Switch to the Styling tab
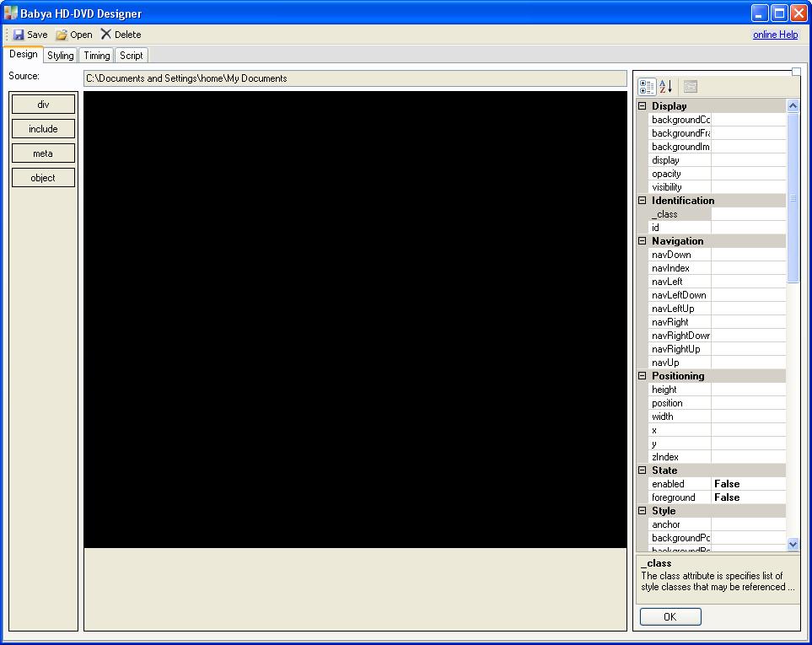Viewport: 812px width, 645px height. click(x=60, y=56)
